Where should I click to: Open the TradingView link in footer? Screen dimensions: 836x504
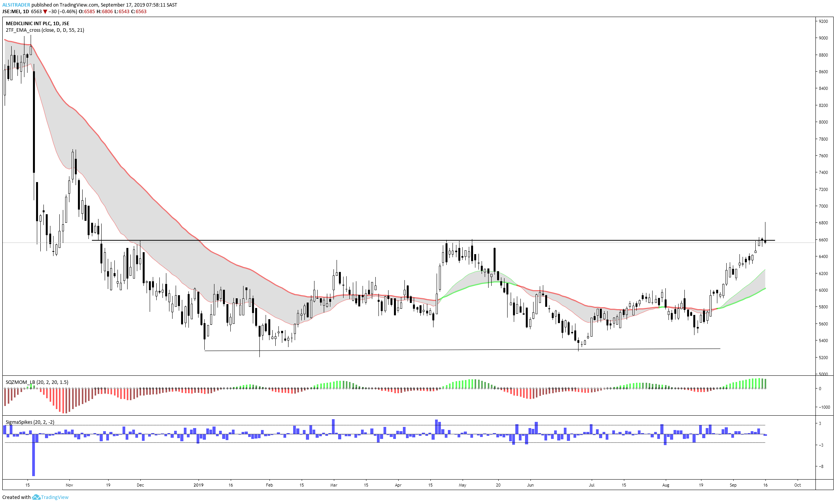pyautogui.click(x=55, y=497)
